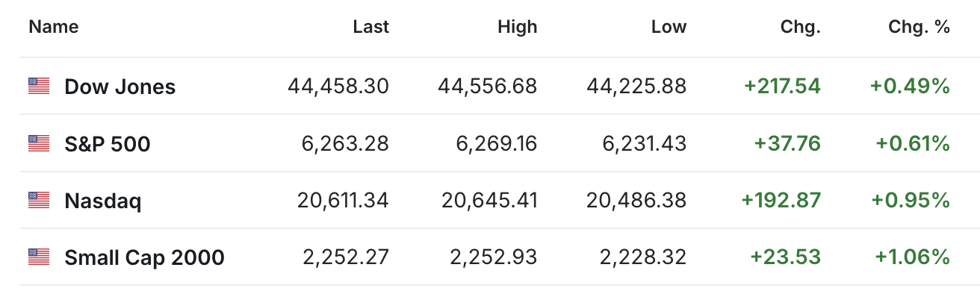Select Dow Jones low value 44,225.88
980x288 pixels.
click(x=636, y=87)
